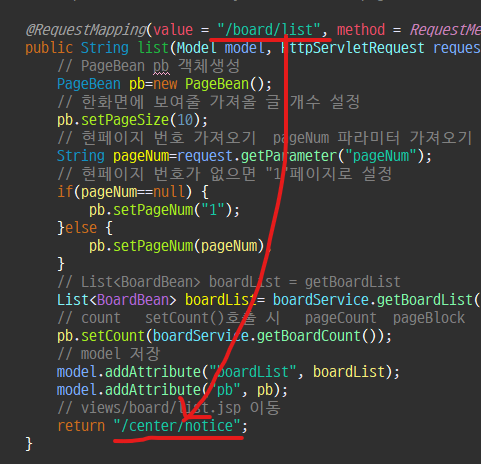Click pb.setCount(boardService.getBoardCount()); line
The width and height of the screenshot is (481, 464).
pos(224,336)
